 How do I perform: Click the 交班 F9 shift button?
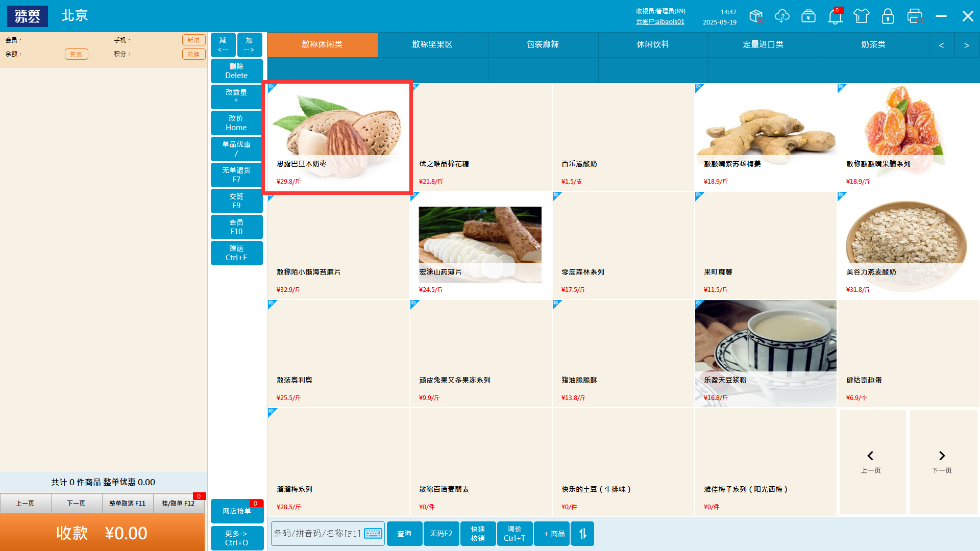(x=237, y=201)
